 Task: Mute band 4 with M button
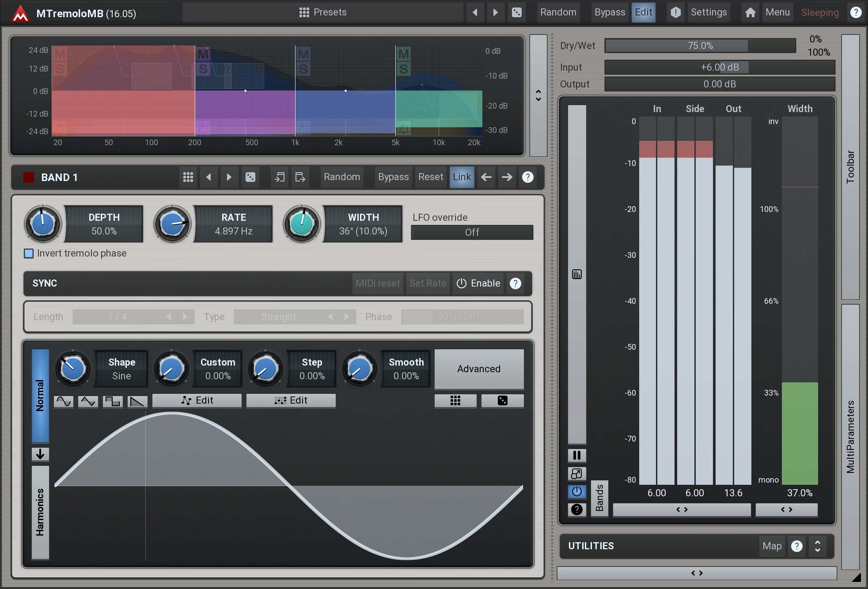(x=403, y=54)
